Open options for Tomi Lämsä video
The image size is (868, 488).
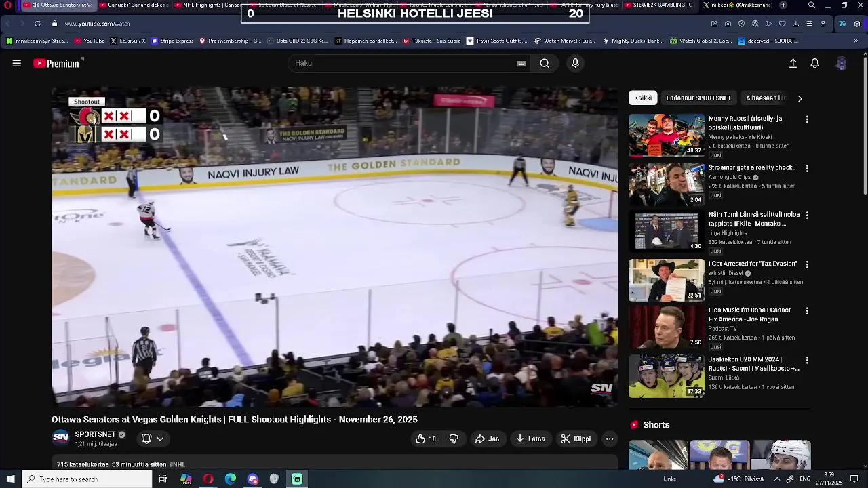[x=807, y=215]
